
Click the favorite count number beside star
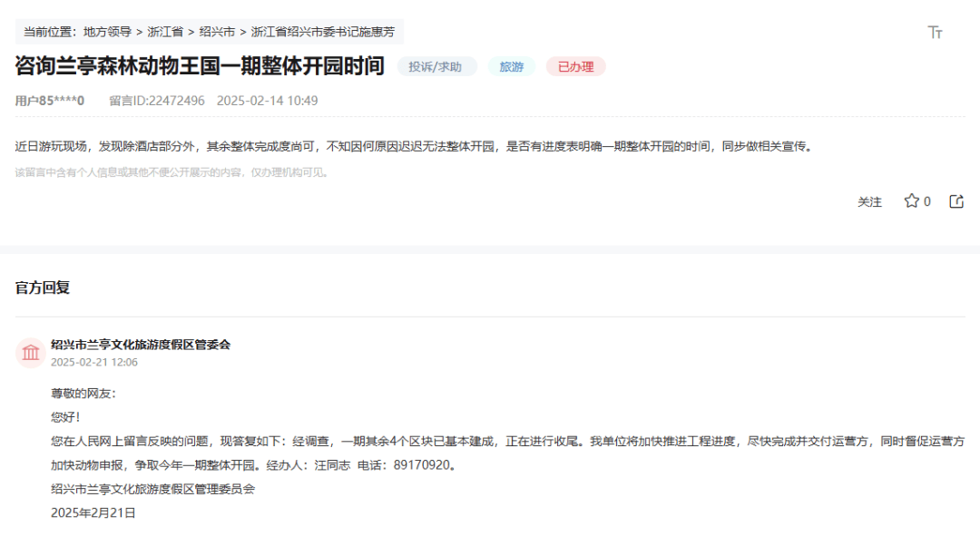[x=926, y=202]
